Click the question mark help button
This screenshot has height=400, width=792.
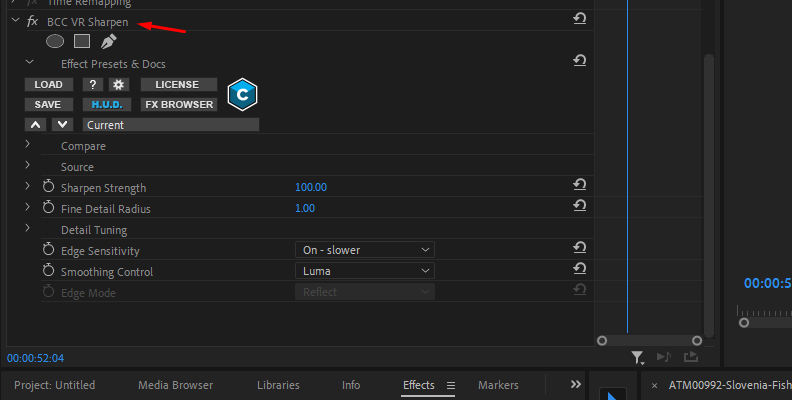pos(92,85)
